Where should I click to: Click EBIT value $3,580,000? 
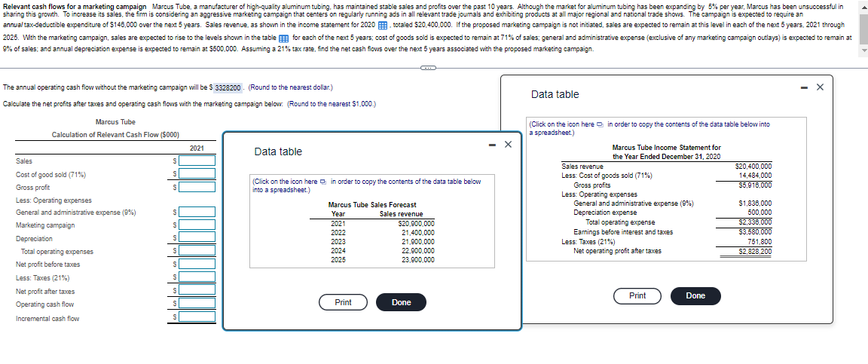tap(755, 232)
